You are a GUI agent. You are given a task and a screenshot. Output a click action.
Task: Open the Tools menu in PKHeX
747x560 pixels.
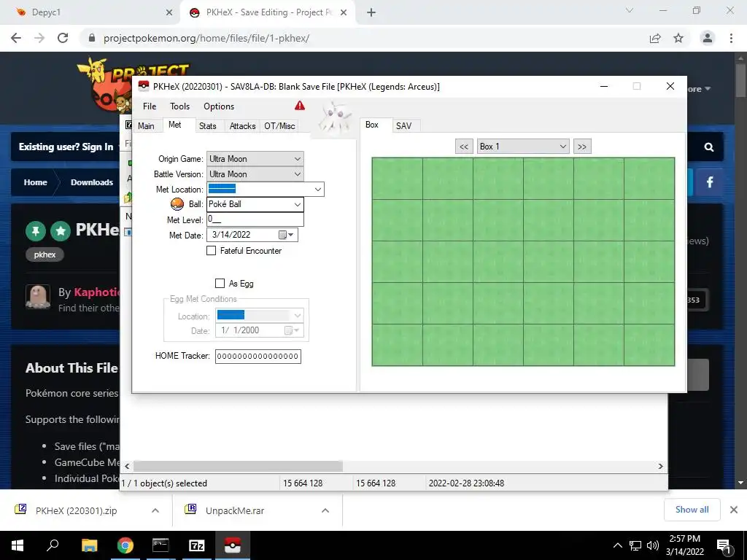(x=179, y=106)
